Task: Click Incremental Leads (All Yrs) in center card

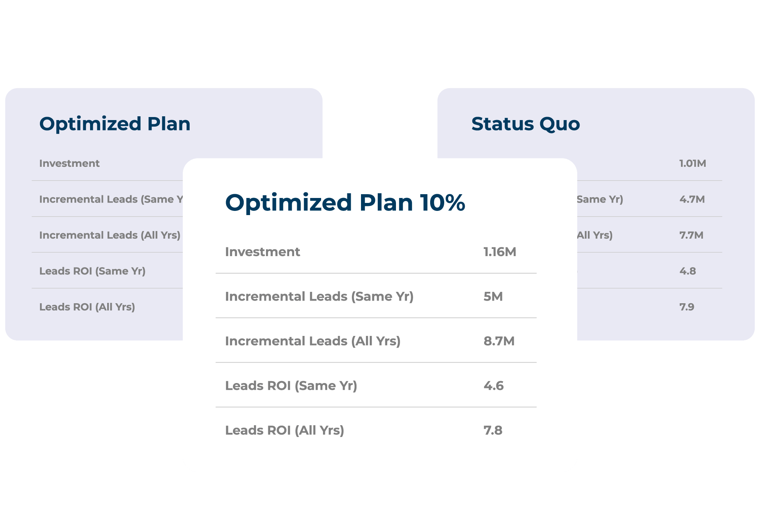Action: (313, 341)
